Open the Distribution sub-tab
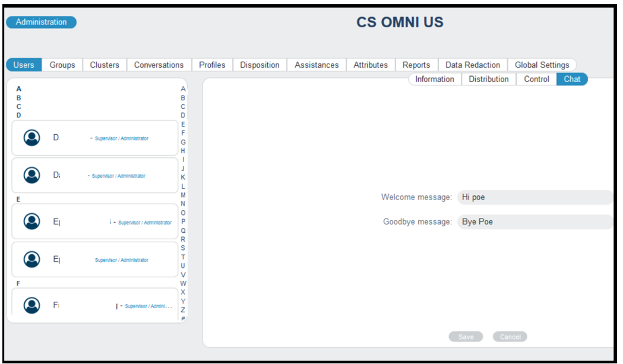The image size is (623, 364). click(489, 79)
